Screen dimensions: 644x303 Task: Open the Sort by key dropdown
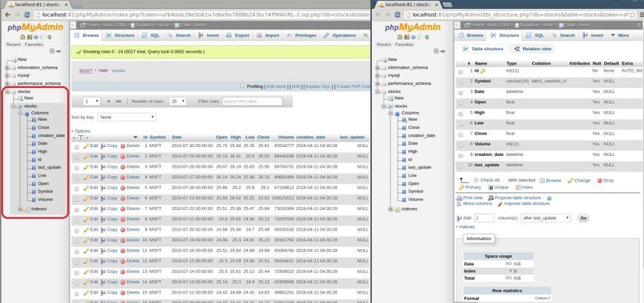click(127, 118)
